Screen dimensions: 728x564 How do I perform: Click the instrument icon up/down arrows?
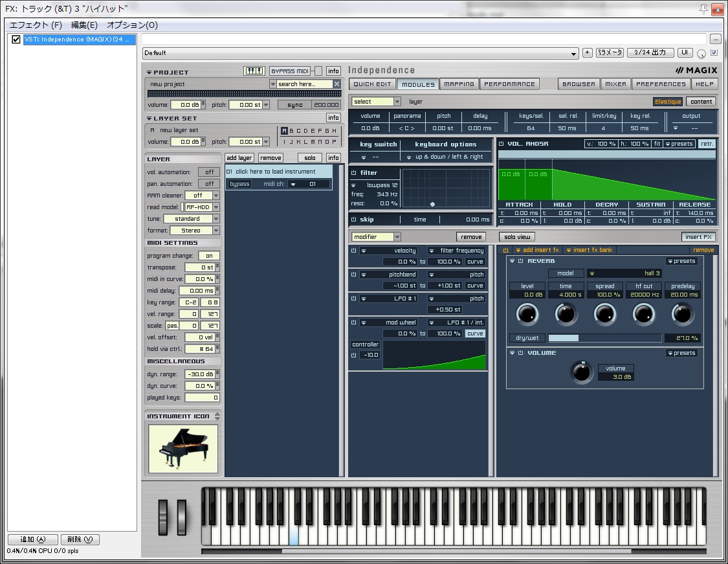point(217,416)
